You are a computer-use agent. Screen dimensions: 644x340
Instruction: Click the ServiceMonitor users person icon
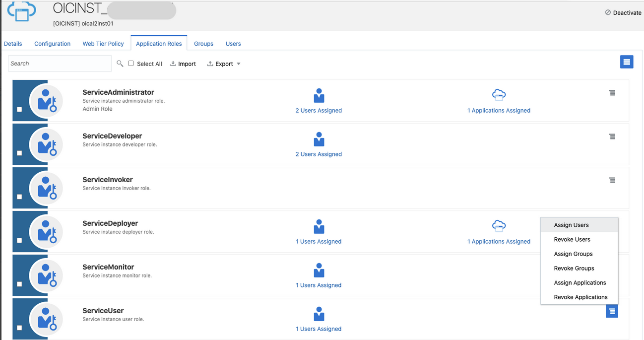pyautogui.click(x=319, y=270)
